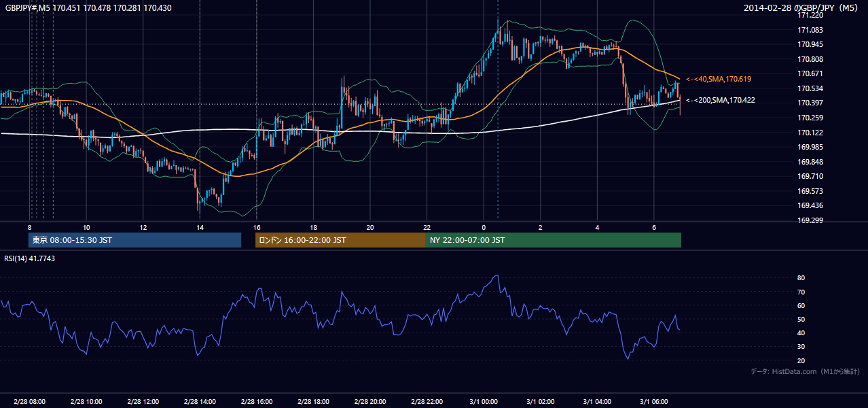Image resolution: width=868 pixels, height=408 pixels.
Task: Click price axis label 170.259
Action: click(810, 118)
